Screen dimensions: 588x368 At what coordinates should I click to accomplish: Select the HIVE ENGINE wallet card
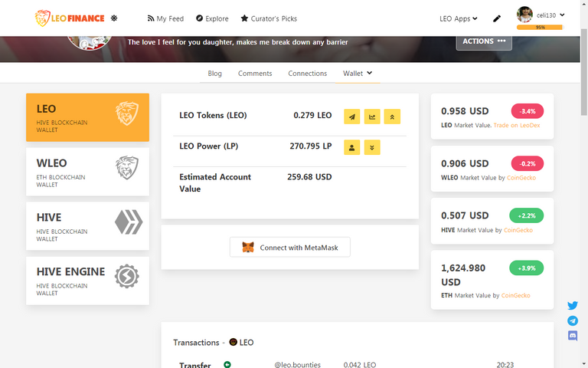tap(88, 281)
